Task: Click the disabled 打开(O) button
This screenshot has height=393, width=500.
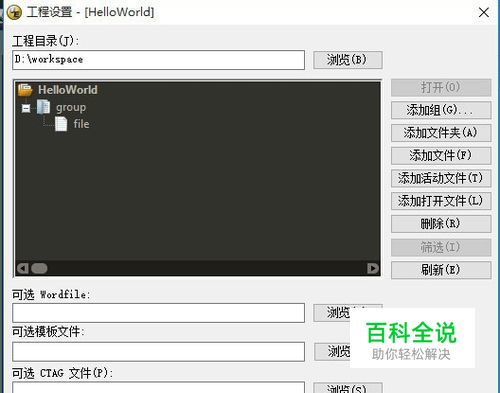Action: [441, 87]
